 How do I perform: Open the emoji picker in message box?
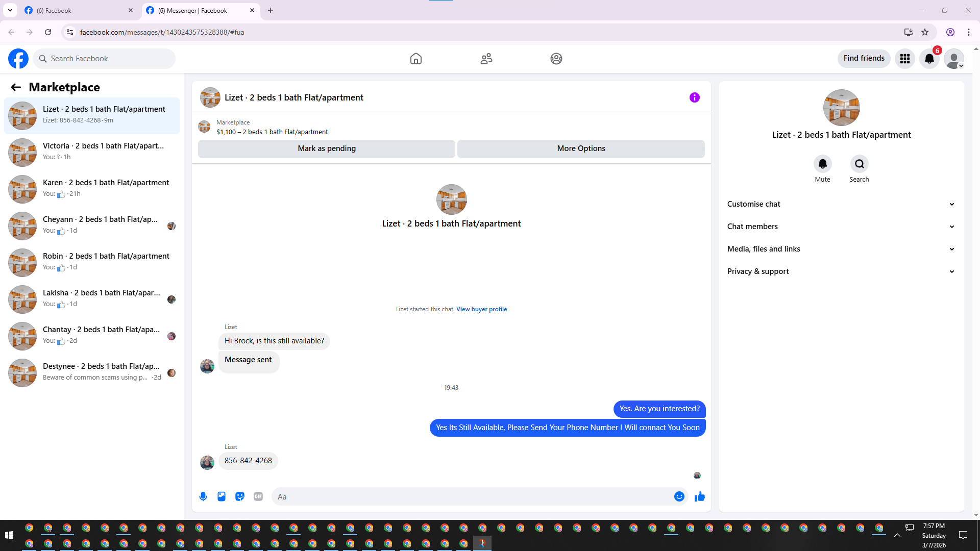[679, 496]
